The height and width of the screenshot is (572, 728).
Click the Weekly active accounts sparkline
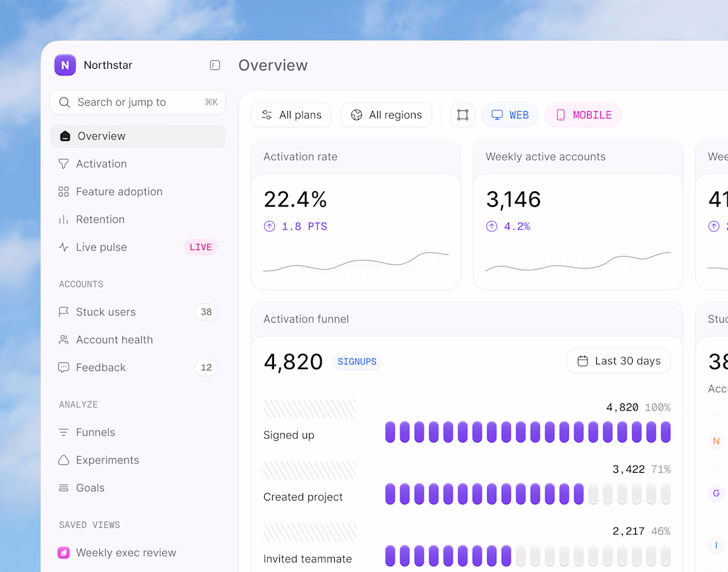pos(578,262)
